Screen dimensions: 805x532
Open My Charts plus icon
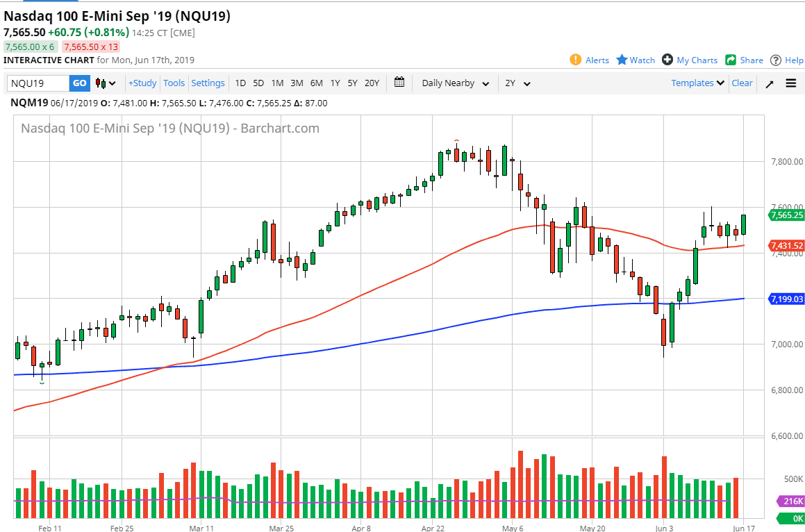(x=667, y=60)
